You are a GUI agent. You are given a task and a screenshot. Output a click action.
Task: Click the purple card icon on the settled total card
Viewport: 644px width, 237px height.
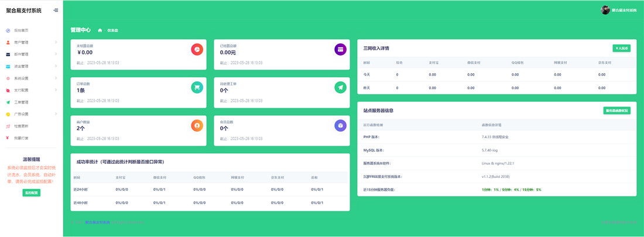pyautogui.click(x=341, y=49)
